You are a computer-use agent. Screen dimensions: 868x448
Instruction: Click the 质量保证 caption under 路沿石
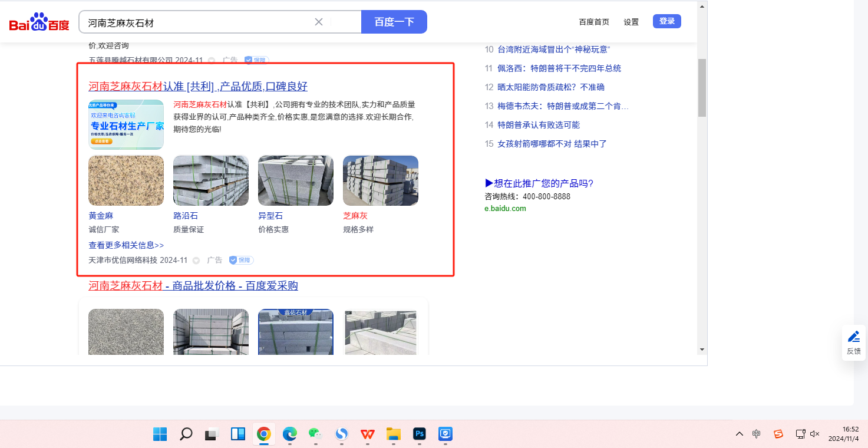(x=189, y=230)
